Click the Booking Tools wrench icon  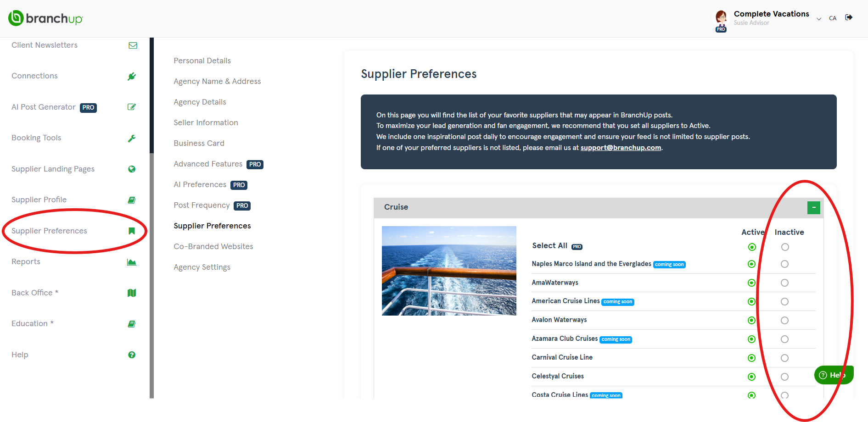[132, 138]
